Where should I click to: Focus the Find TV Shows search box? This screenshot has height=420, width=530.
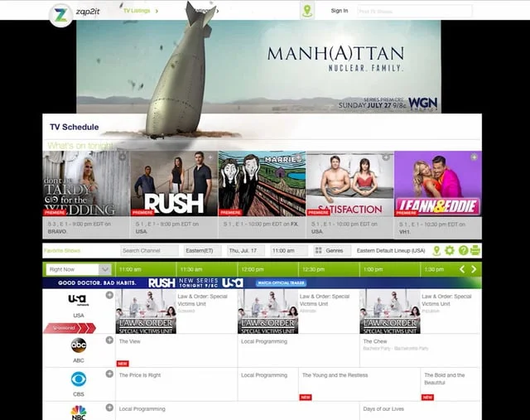(415, 11)
